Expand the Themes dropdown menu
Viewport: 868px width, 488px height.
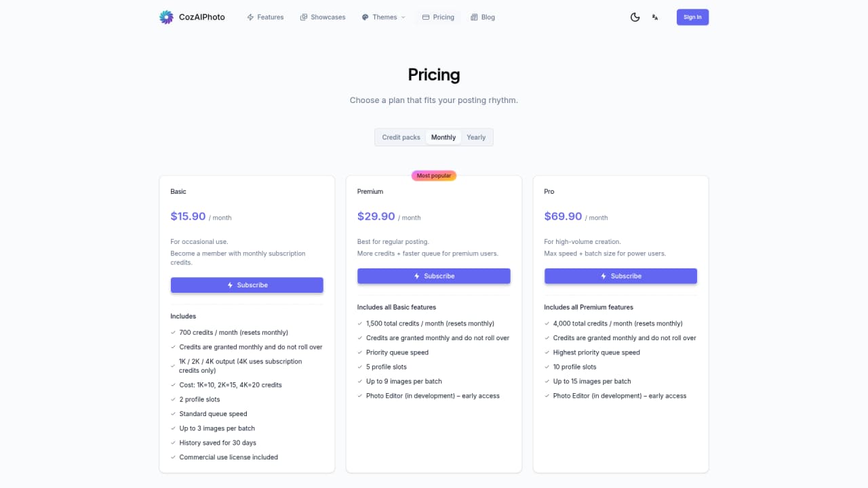coord(383,17)
